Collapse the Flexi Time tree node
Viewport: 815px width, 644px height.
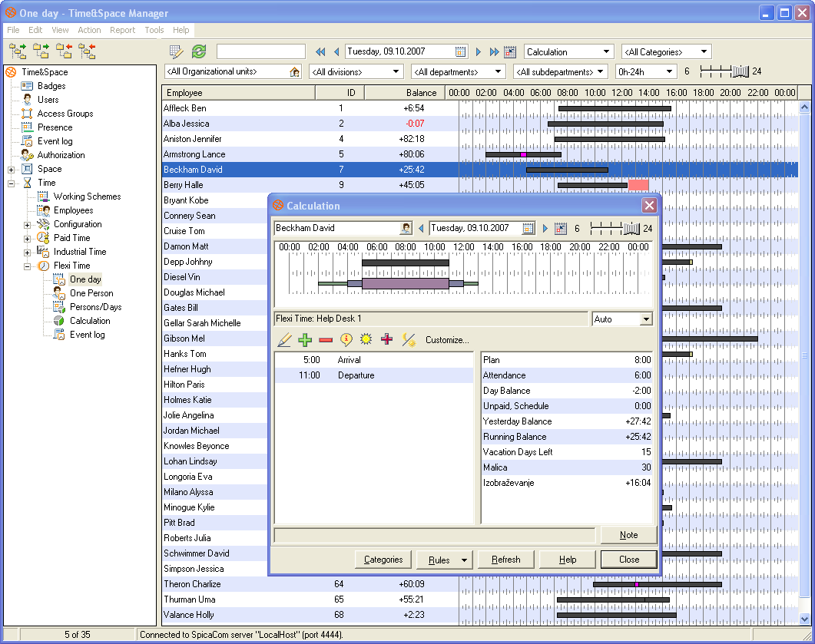pyautogui.click(x=28, y=266)
